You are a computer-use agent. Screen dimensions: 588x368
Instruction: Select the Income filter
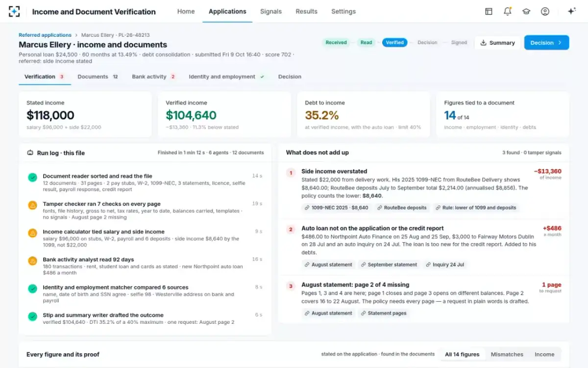click(x=544, y=354)
